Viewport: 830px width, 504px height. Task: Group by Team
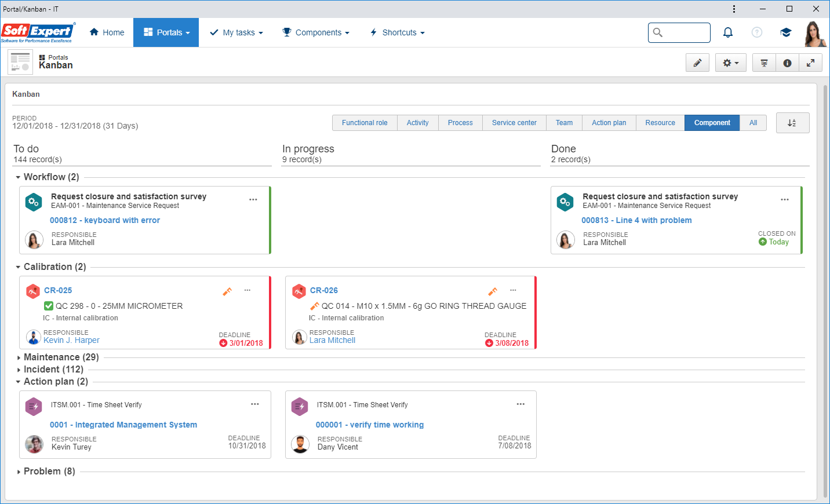pyautogui.click(x=564, y=123)
